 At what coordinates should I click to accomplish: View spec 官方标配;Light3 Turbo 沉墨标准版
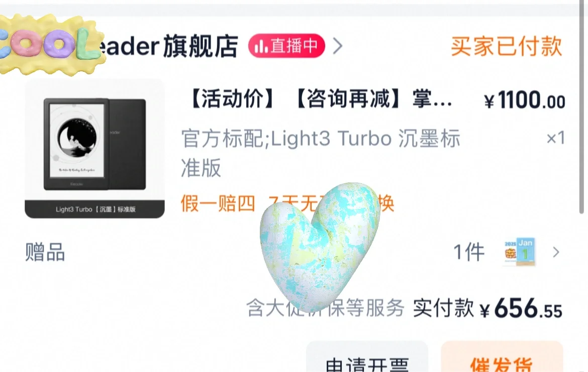point(321,153)
